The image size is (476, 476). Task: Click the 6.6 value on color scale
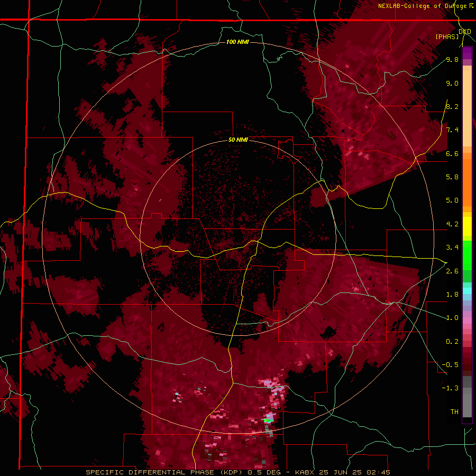pos(452,153)
